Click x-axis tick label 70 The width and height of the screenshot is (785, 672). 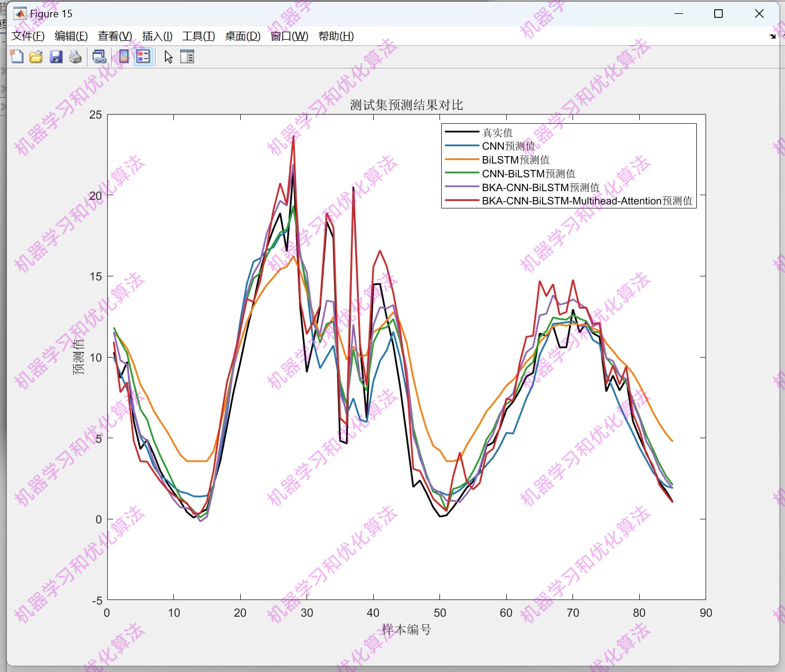coord(573,613)
